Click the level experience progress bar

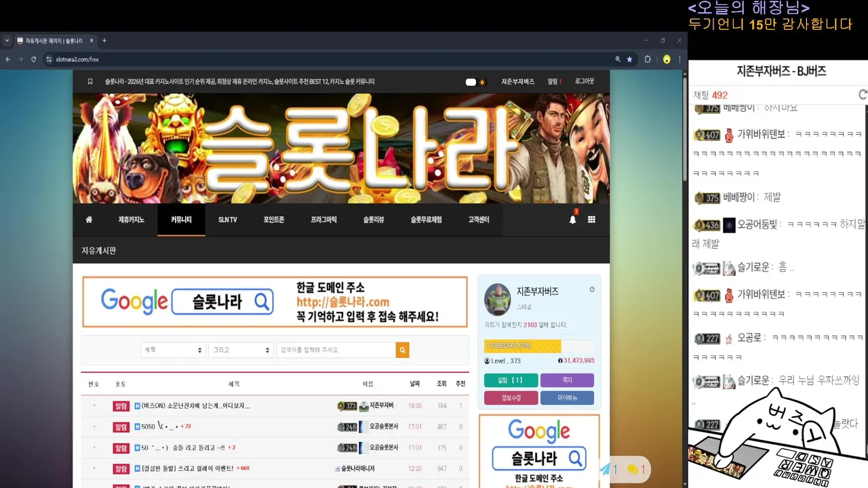[x=539, y=346]
